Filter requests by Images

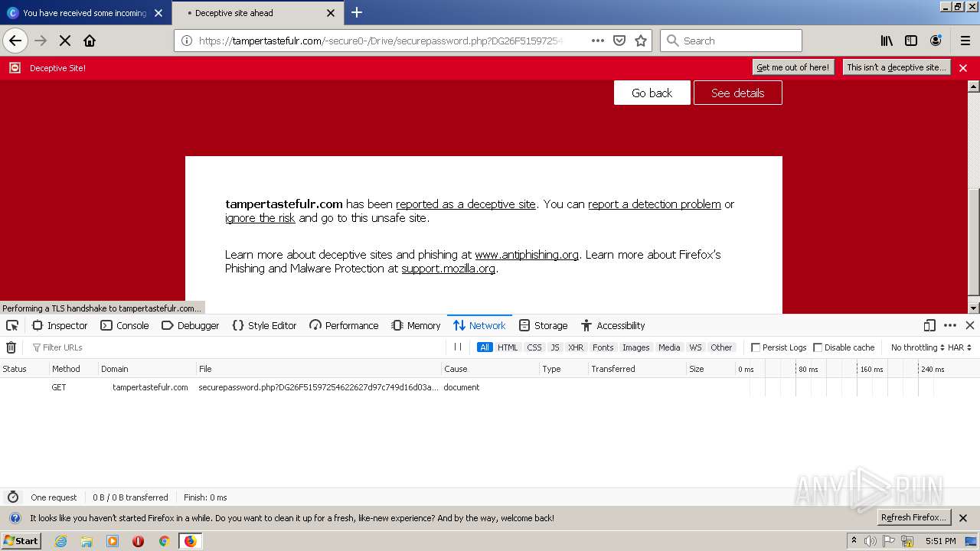click(635, 347)
